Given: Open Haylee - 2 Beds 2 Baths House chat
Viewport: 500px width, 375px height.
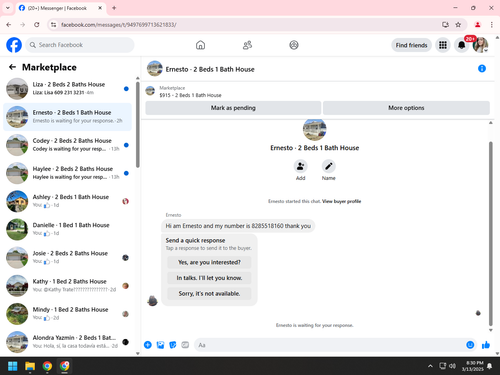Looking at the screenshot, I should tap(67, 173).
